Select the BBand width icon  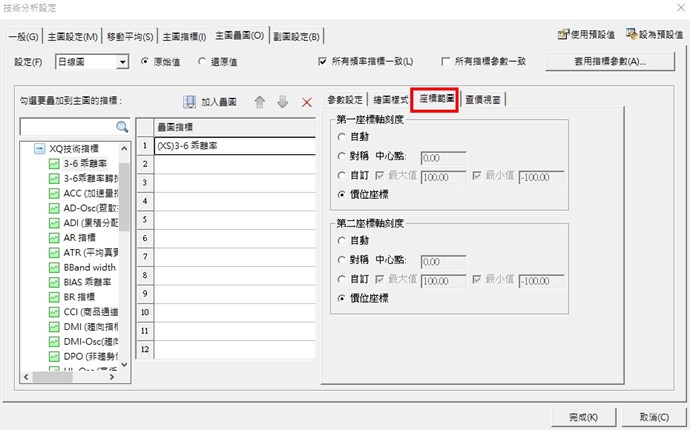click(x=54, y=268)
